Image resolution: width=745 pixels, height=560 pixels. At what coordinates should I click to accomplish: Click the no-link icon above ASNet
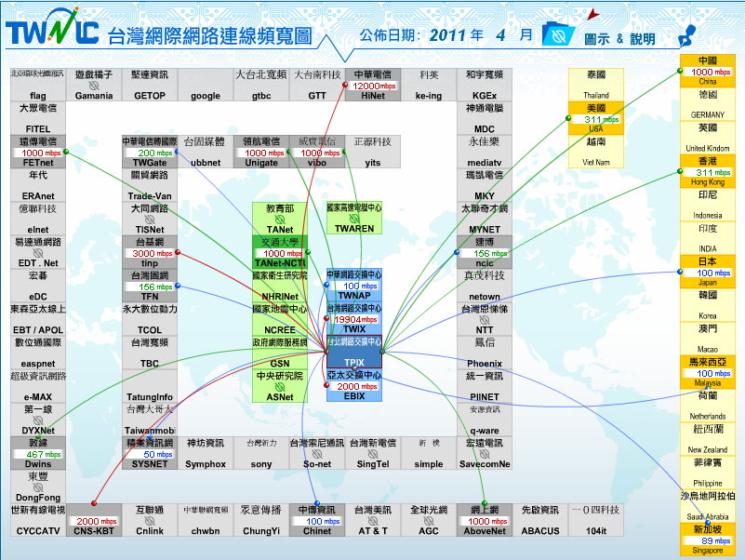point(280,387)
